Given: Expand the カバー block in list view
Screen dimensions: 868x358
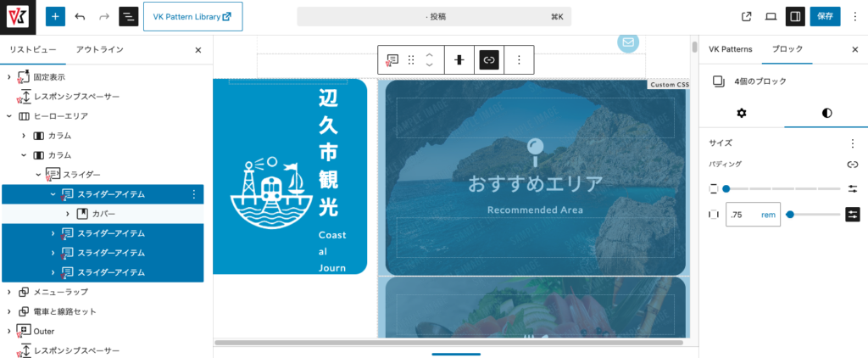Looking at the screenshot, I should coord(68,214).
